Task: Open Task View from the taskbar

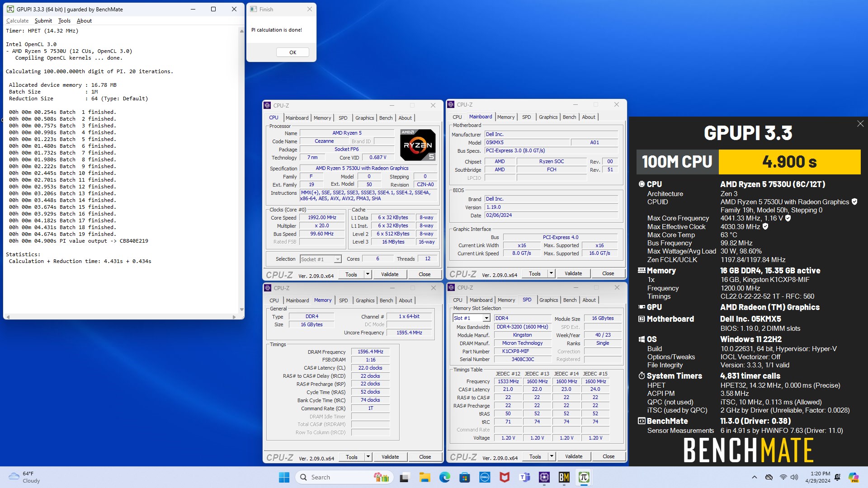Action: [405, 477]
